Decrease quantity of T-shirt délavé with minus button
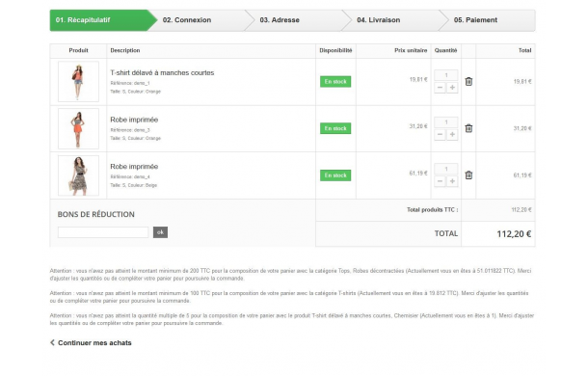The image size is (588, 376). 440,88
